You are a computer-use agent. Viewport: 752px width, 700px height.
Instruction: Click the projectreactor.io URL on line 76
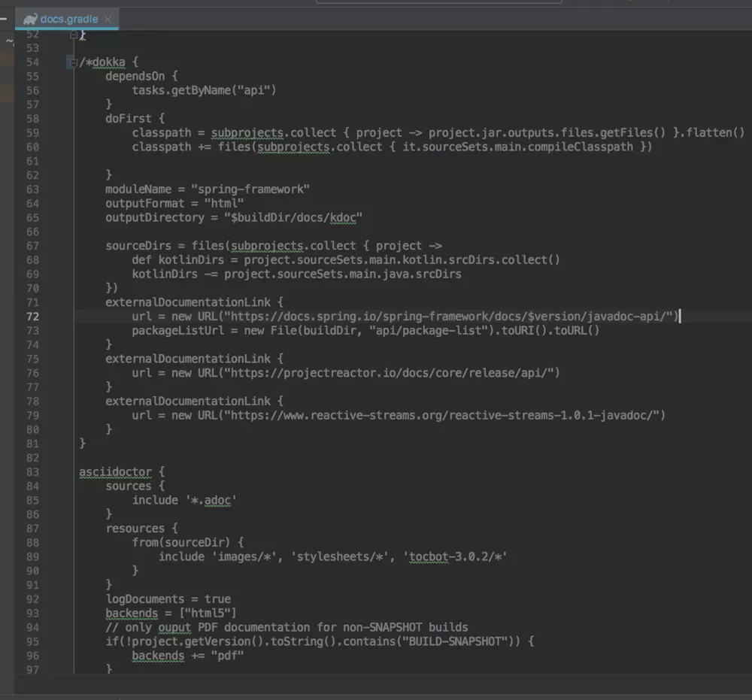pyautogui.click(x=389, y=373)
